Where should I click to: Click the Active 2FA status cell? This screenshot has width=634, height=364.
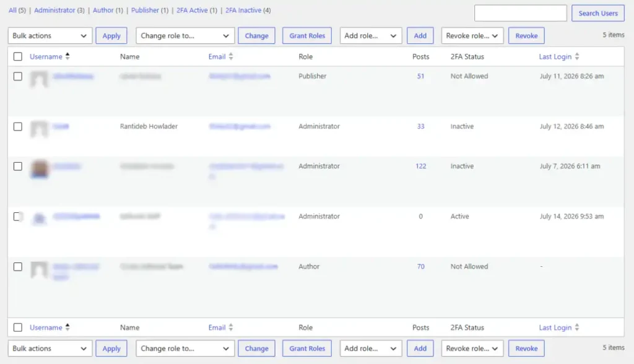click(460, 217)
